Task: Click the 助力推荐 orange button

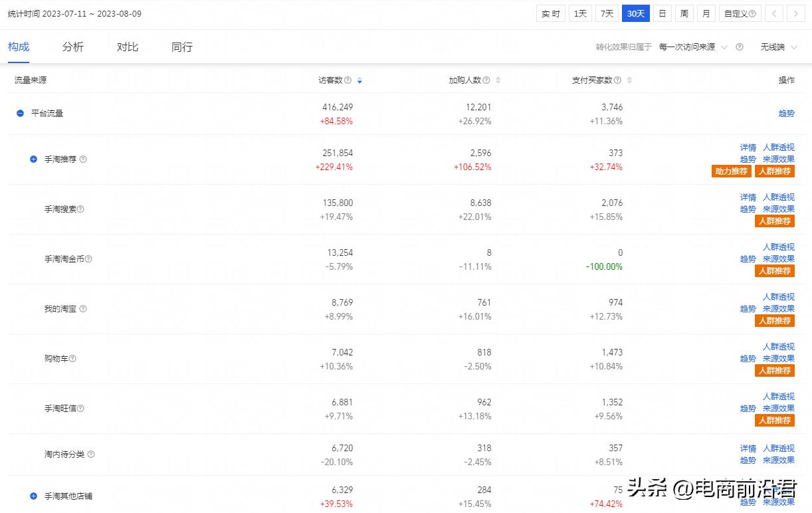Action: [x=731, y=171]
